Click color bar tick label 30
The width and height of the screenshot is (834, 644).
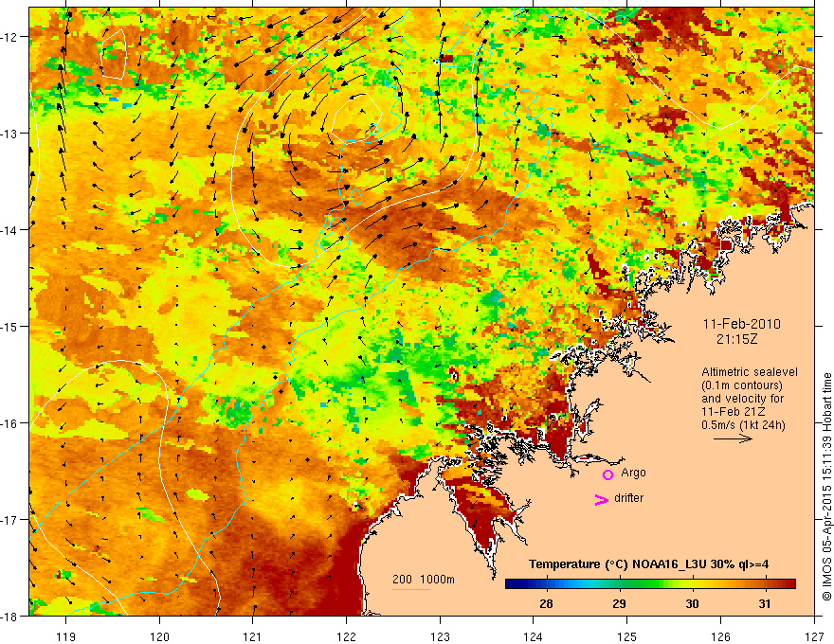692,604
